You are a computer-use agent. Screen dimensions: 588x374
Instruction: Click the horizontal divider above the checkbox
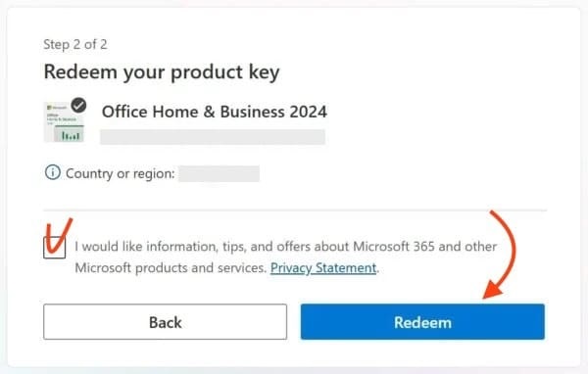[295, 210]
